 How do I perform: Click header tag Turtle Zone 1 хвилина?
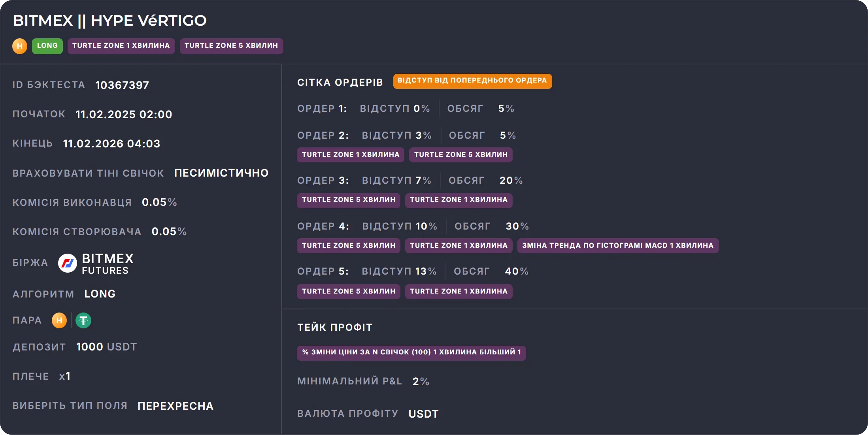[x=121, y=46]
